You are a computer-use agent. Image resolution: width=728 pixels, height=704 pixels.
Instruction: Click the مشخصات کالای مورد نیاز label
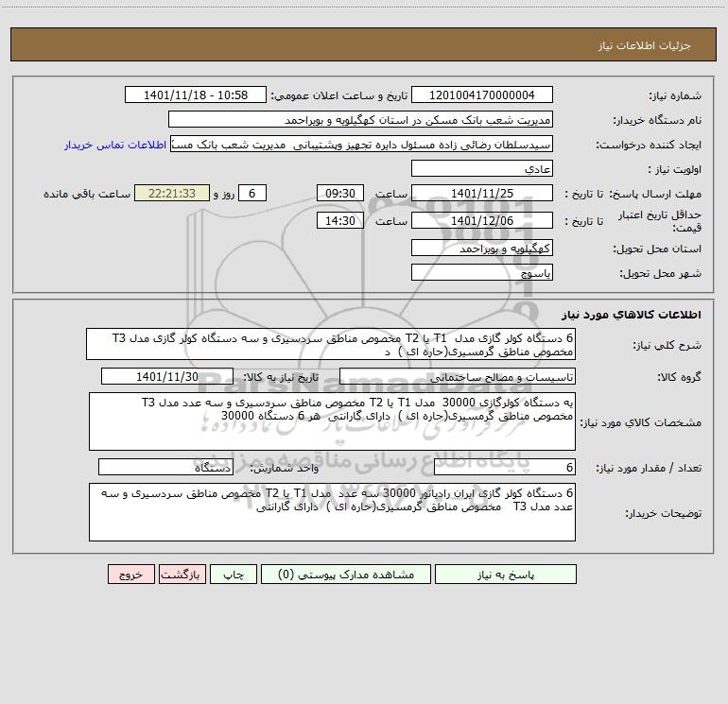pyautogui.click(x=641, y=422)
